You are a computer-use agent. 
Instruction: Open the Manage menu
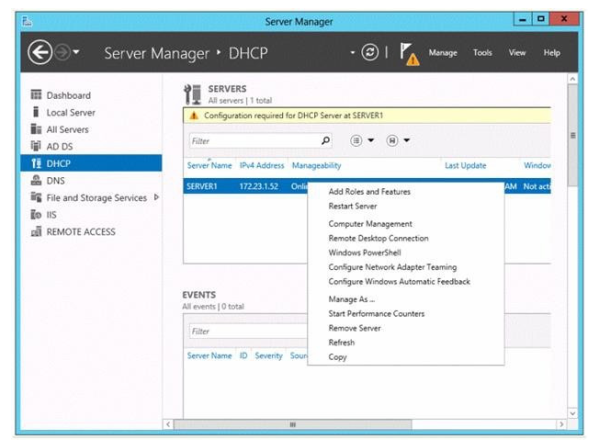click(x=443, y=53)
